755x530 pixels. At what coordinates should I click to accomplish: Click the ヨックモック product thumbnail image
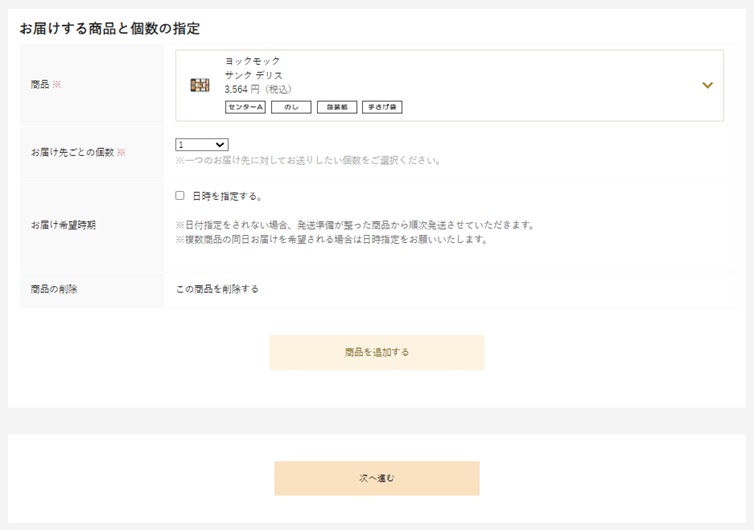(x=200, y=85)
